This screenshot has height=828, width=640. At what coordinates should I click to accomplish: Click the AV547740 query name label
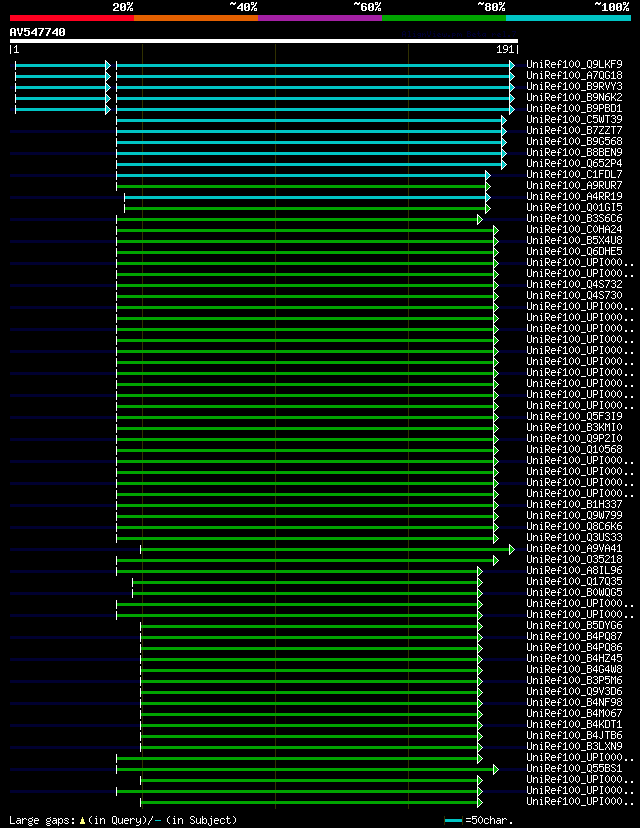[x=37, y=32]
